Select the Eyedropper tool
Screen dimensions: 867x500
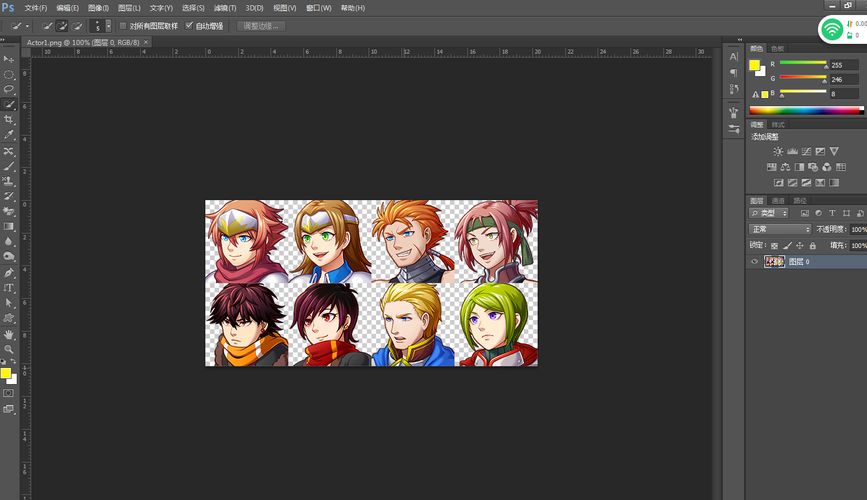(x=8, y=134)
